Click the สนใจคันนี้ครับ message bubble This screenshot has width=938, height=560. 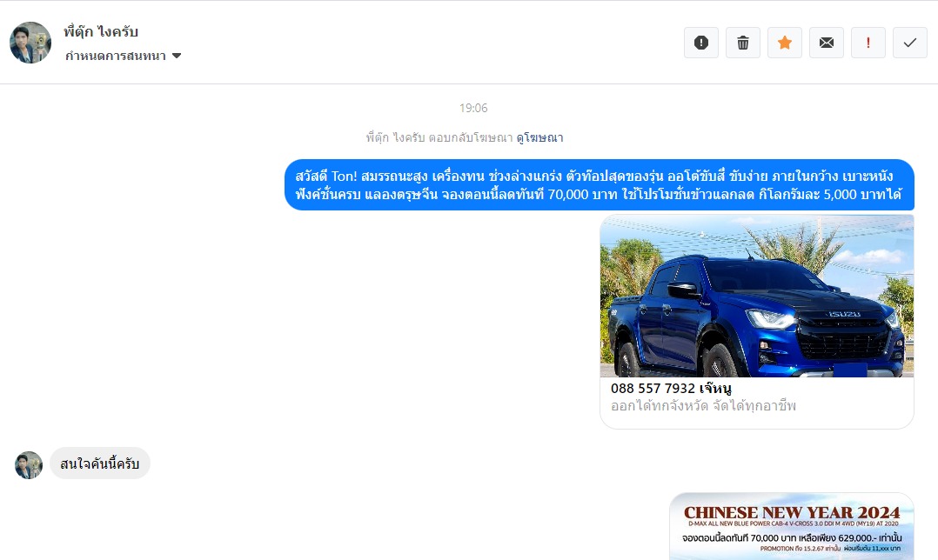coord(100,463)
